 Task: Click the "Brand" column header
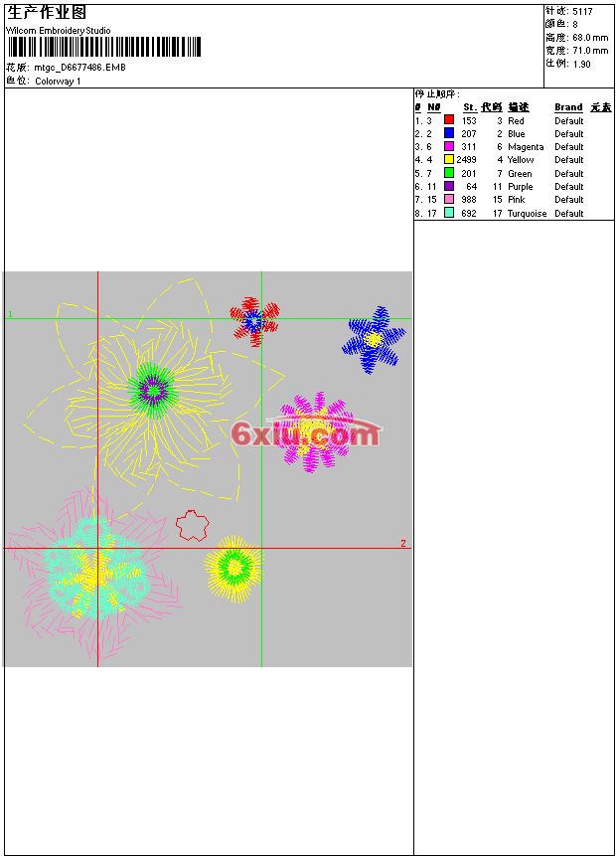click(568, 107)
